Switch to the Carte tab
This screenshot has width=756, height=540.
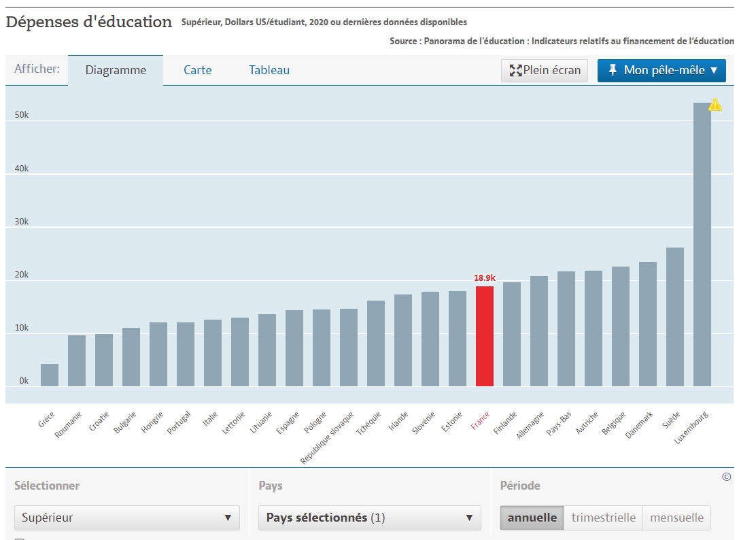198,70
